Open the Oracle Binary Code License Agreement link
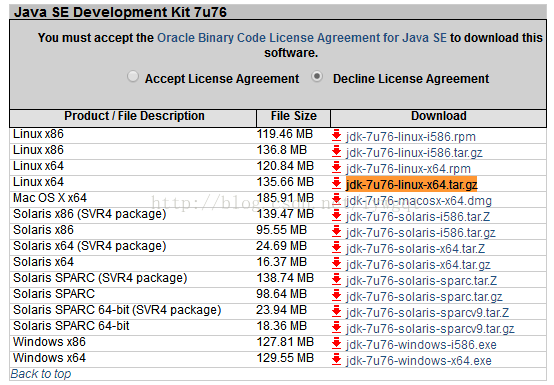554x385 pixels. click(x=302, y=38)
